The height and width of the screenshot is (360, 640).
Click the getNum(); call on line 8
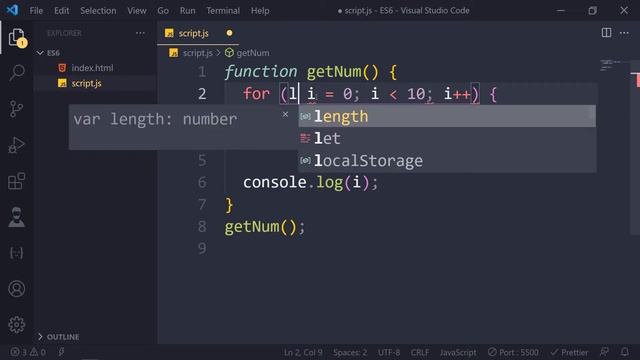[x=264, y=227]
